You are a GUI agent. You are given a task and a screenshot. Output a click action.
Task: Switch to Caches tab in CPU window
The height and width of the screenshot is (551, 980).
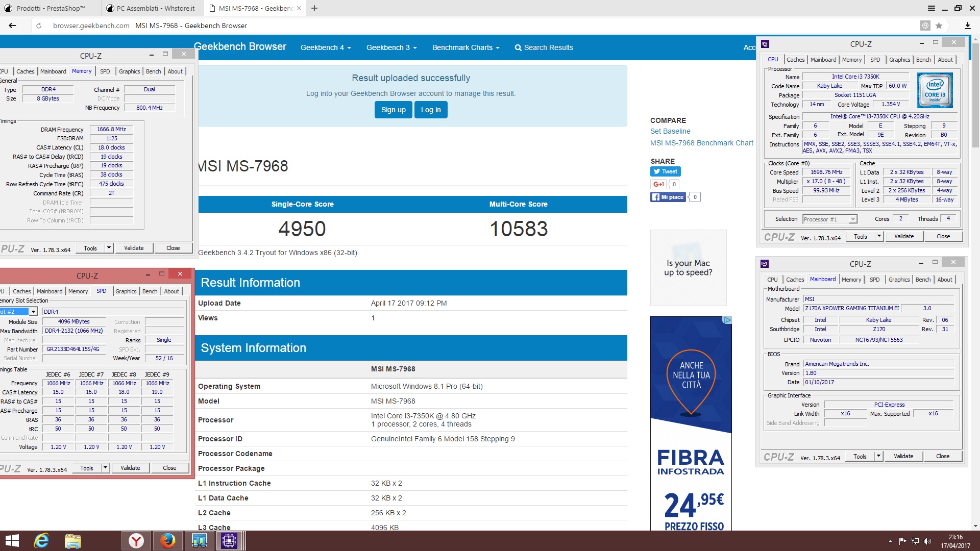(795, 60)
